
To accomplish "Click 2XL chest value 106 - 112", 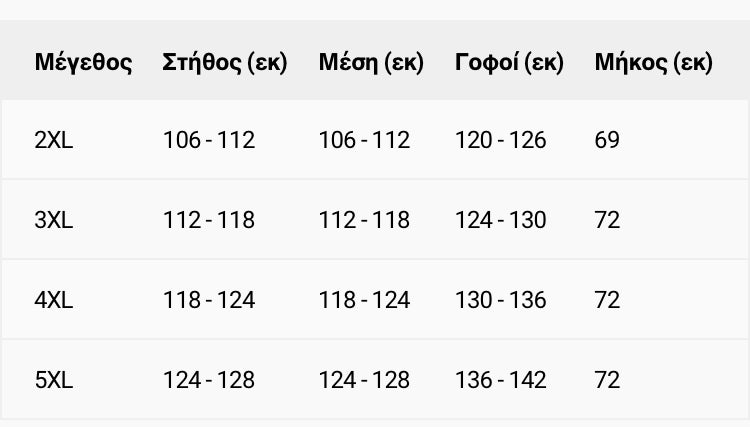I will 209,140.
